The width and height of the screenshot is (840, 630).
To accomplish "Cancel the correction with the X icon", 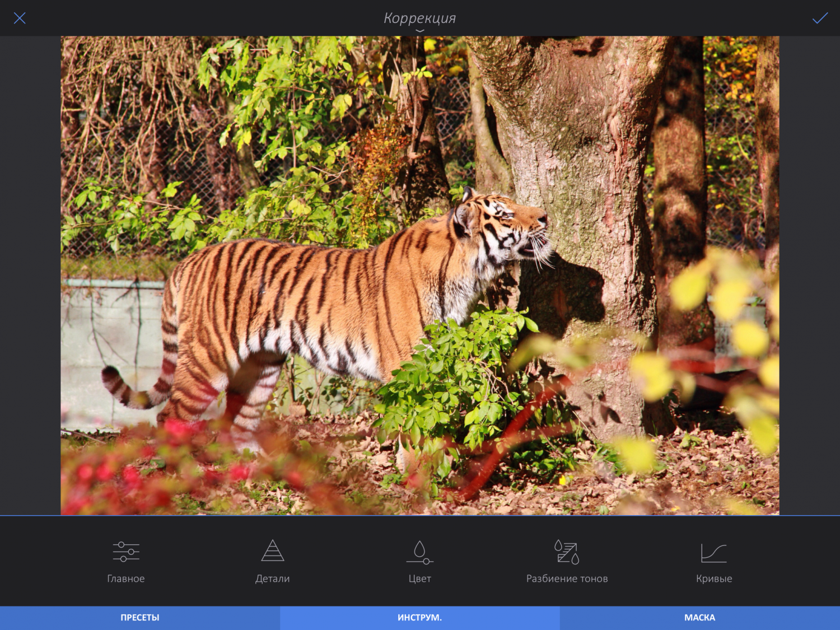I will pos(20,18).
